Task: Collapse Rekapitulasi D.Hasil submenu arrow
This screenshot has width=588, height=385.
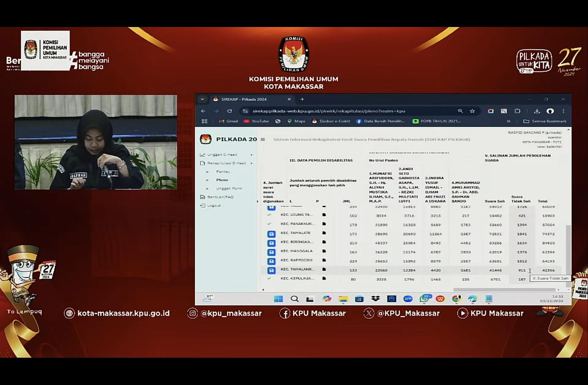Action: [x=252, y=163]
